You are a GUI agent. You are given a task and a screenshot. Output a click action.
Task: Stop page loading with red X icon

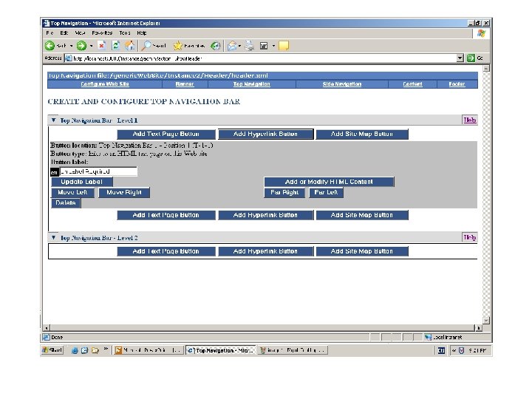click(x=101, y=46)
